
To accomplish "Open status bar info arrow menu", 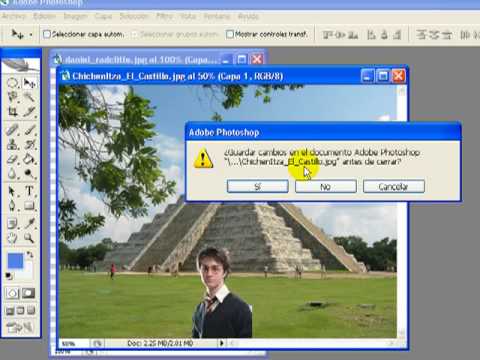I will pyautogui.click(x=221, y=343).
